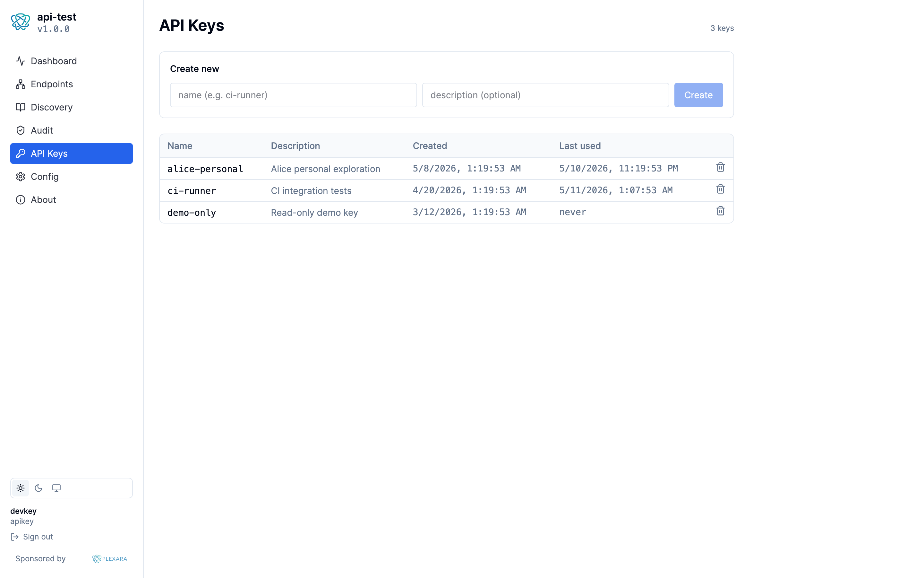The image size is (924, 578).
Task: Click the Created date 3/12/2026 cell
Action: 469,212
